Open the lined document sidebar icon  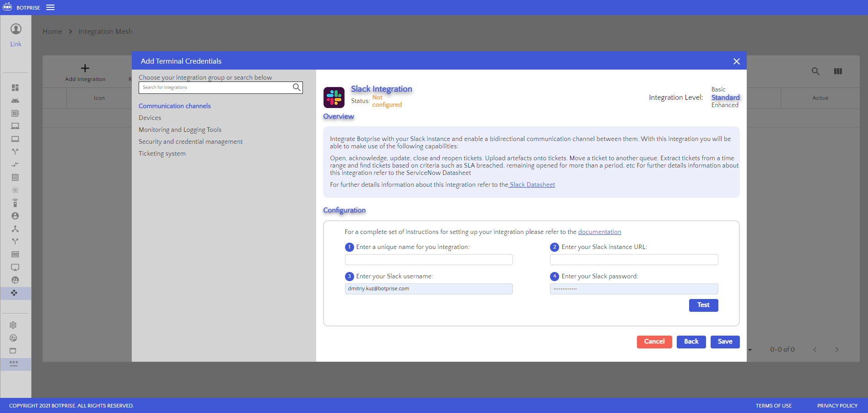(x=15, y=177)
